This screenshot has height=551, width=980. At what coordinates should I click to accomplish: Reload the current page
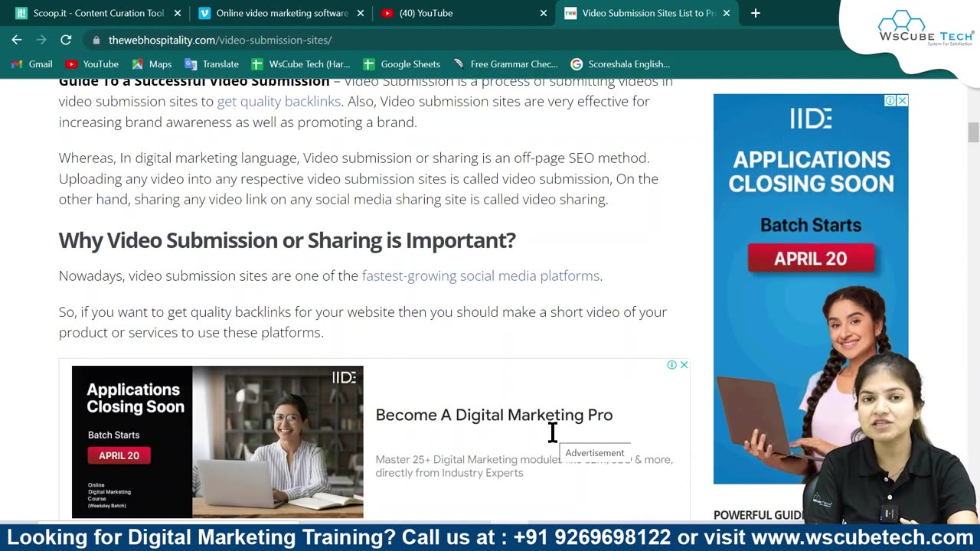coord(66,40)
